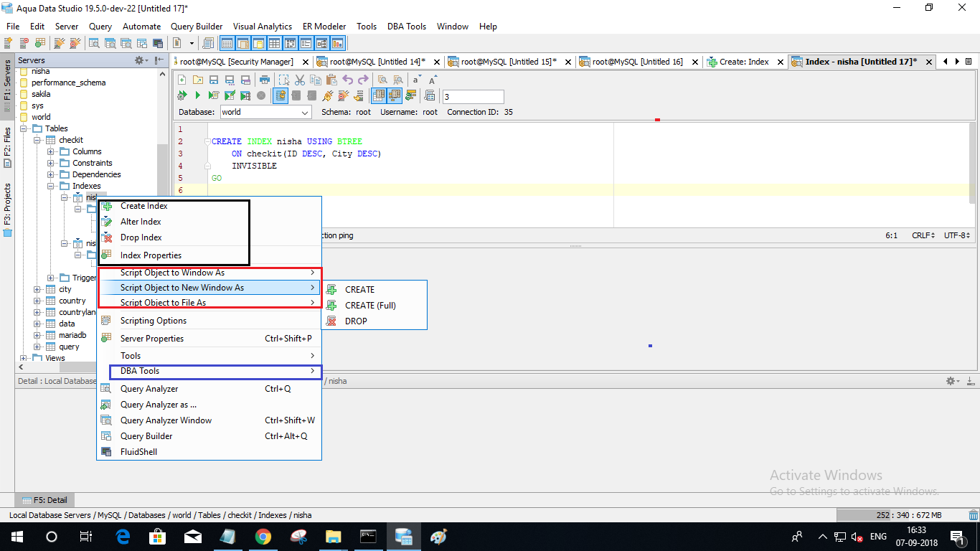980x551 pixels.
Task: Click the New script icon in editor toolbar
Action: 182,80
